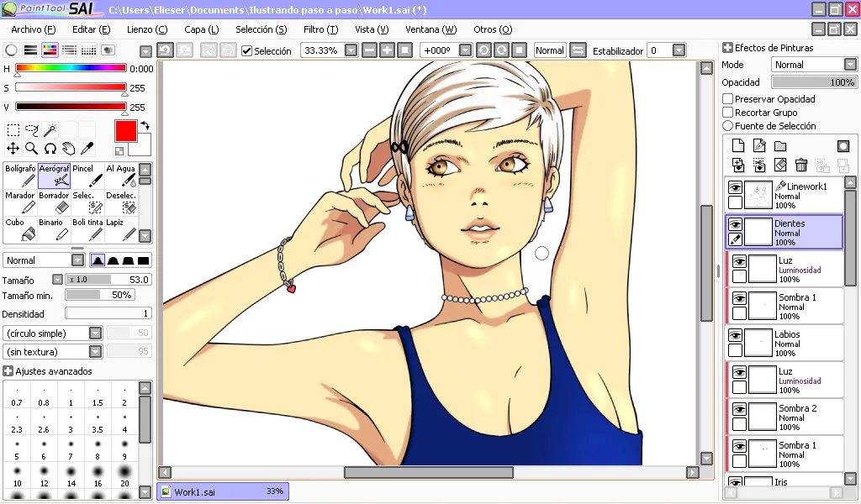Toggle the Selección checkbox

coord(247,51)
